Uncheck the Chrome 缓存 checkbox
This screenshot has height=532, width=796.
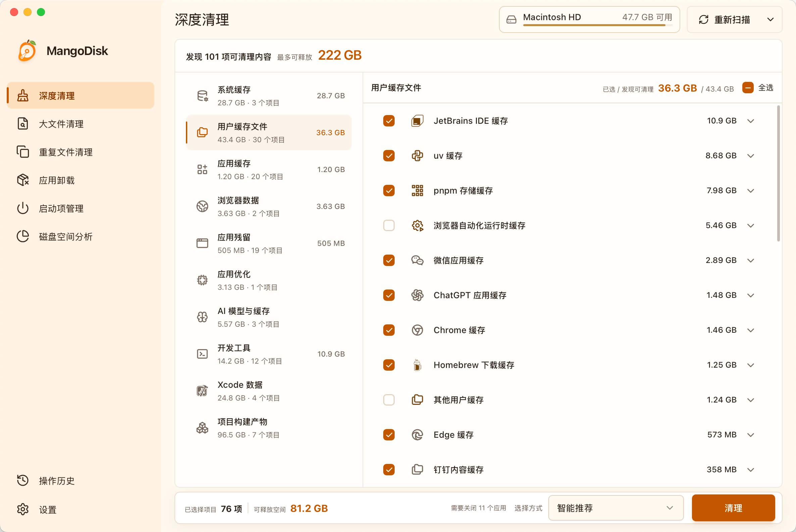coord(389,330)
